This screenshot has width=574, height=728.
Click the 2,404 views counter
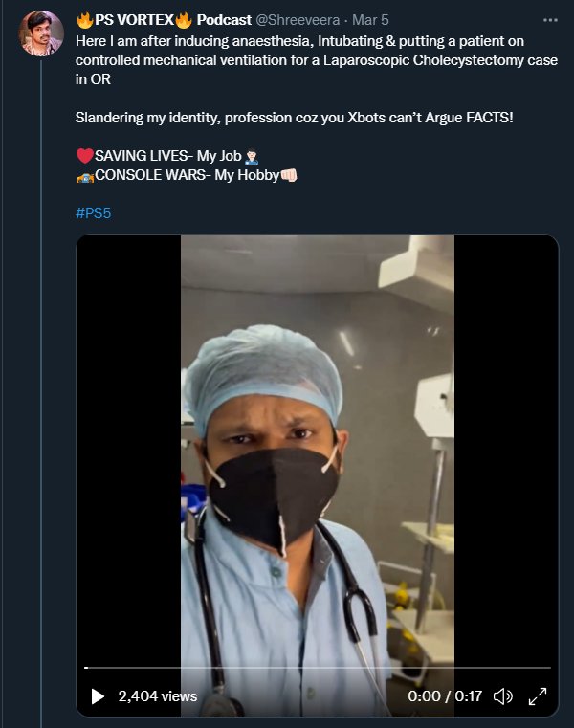158,696
